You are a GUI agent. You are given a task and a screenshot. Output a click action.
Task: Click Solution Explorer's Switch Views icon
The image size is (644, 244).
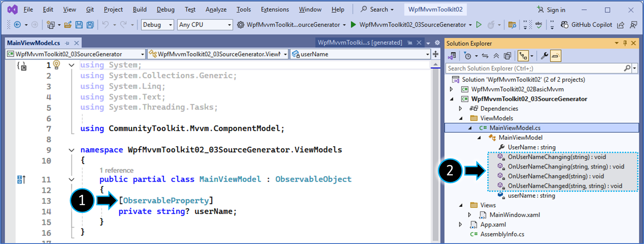452,56
